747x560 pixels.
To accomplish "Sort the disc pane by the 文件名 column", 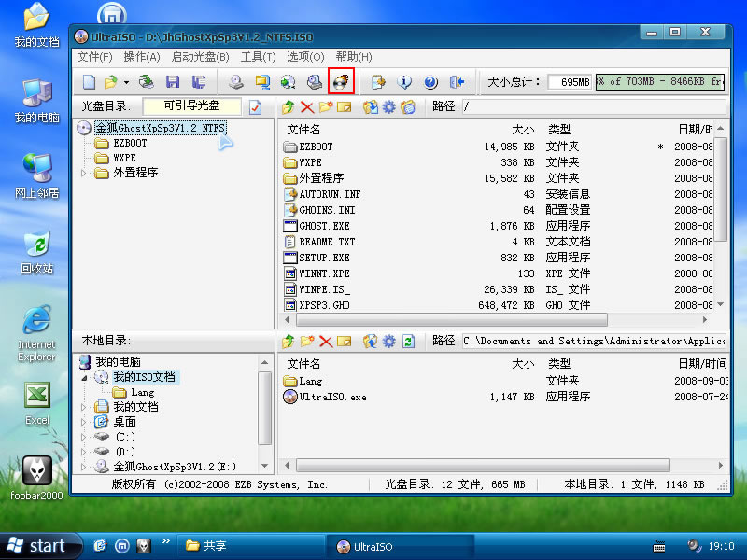I will (303, 130).
